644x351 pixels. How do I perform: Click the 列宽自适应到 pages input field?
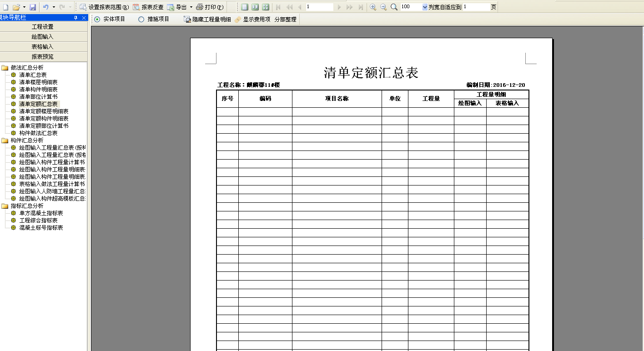click(476, 7)
